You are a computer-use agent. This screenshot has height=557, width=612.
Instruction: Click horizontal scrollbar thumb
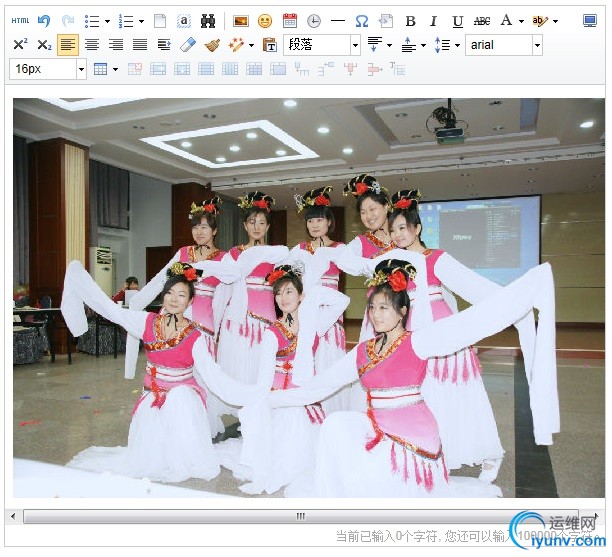[x=301, y=516]
